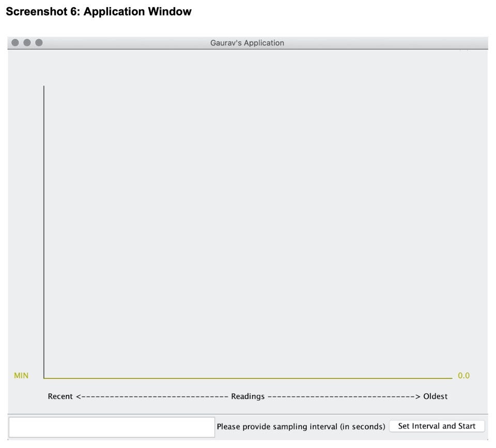Select the Oldest label under the graph
This screenshot has width=496, height=448.
pos(435,396)
